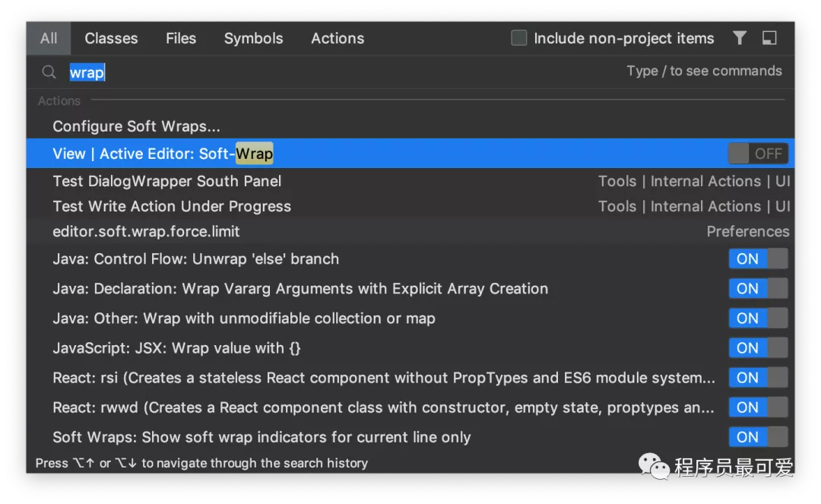This screenshot has width=821, height=504.
Task: Select JavaScript JSX Wrap value entry
Action: pyautogui.click(x=410, y=348)
